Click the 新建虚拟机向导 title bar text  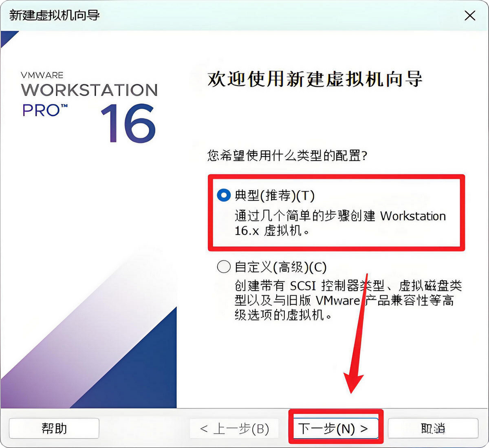point(54,15)
